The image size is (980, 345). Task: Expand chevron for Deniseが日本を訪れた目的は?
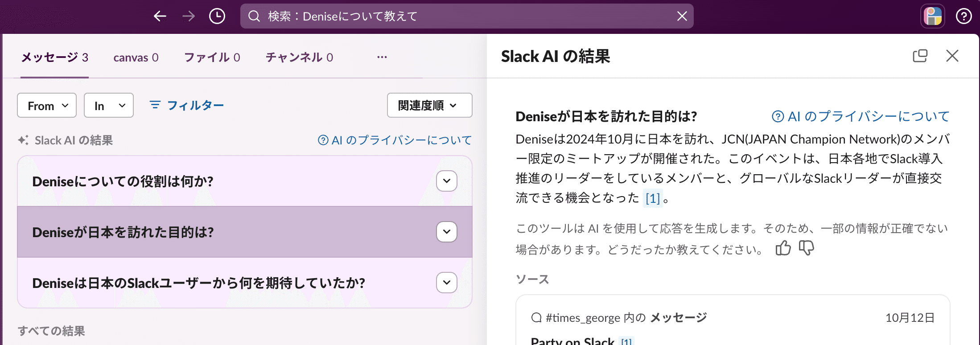tap(447, 232)
